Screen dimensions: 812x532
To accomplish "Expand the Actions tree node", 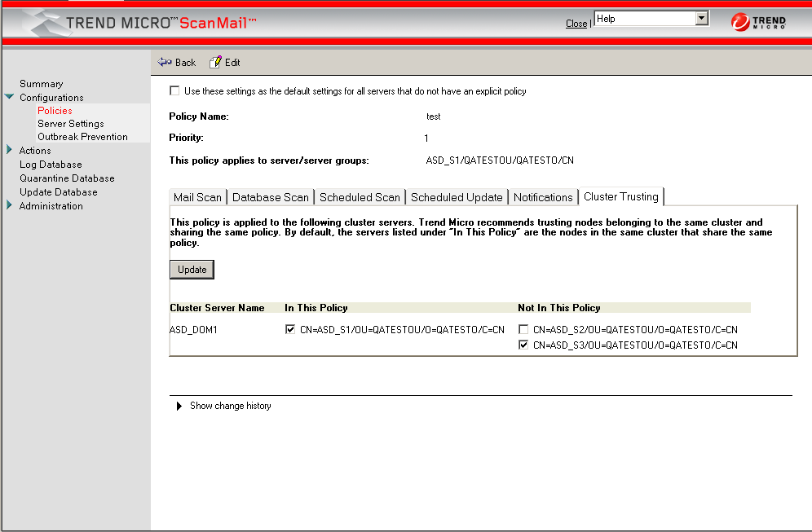I will (9, 150).
